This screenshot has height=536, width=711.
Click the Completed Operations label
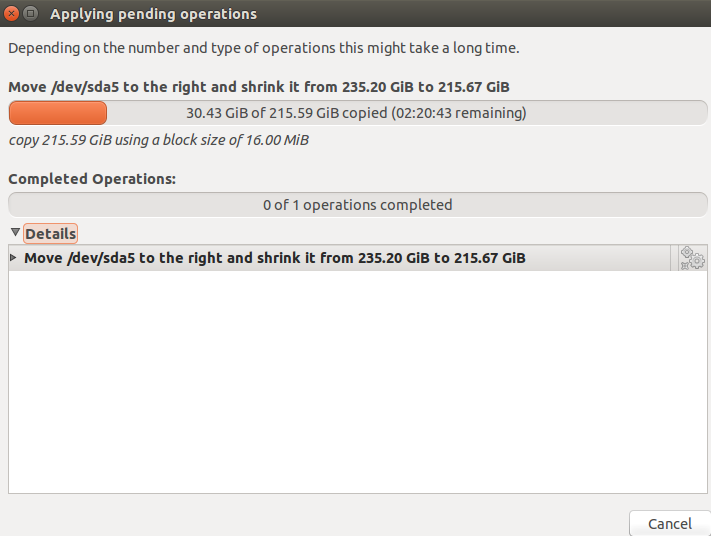[92, 179]
